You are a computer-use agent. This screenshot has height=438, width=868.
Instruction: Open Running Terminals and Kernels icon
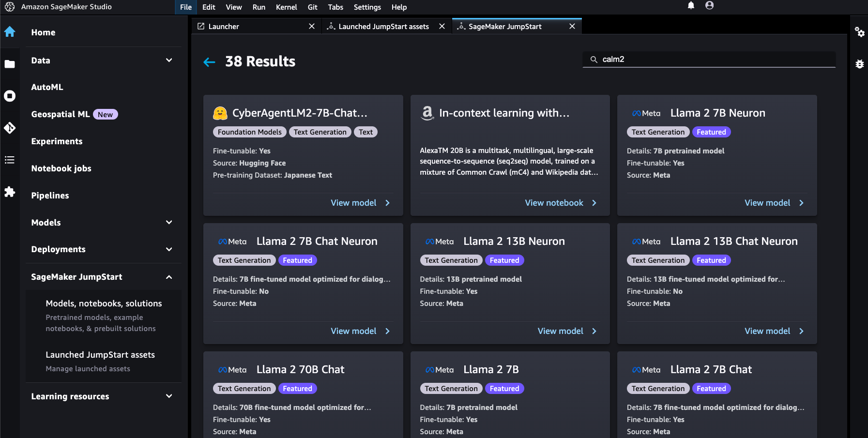coord(10,96)
